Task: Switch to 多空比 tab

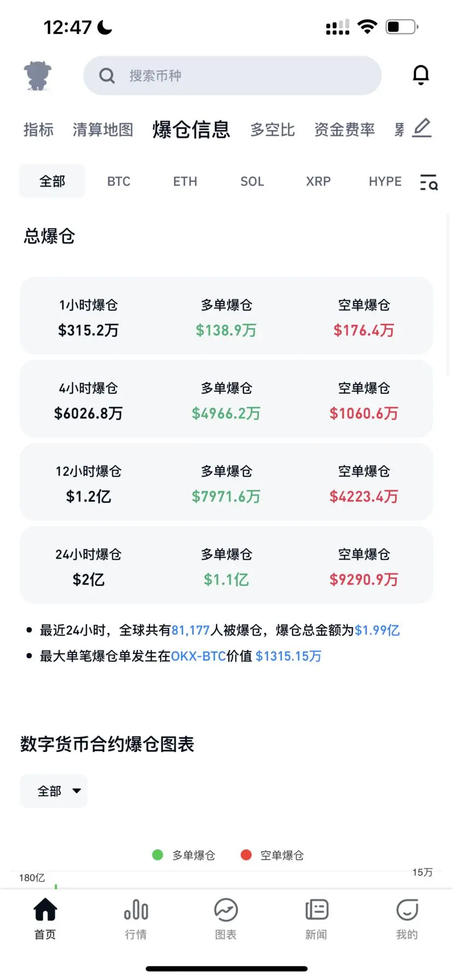Action: point(272,130)
